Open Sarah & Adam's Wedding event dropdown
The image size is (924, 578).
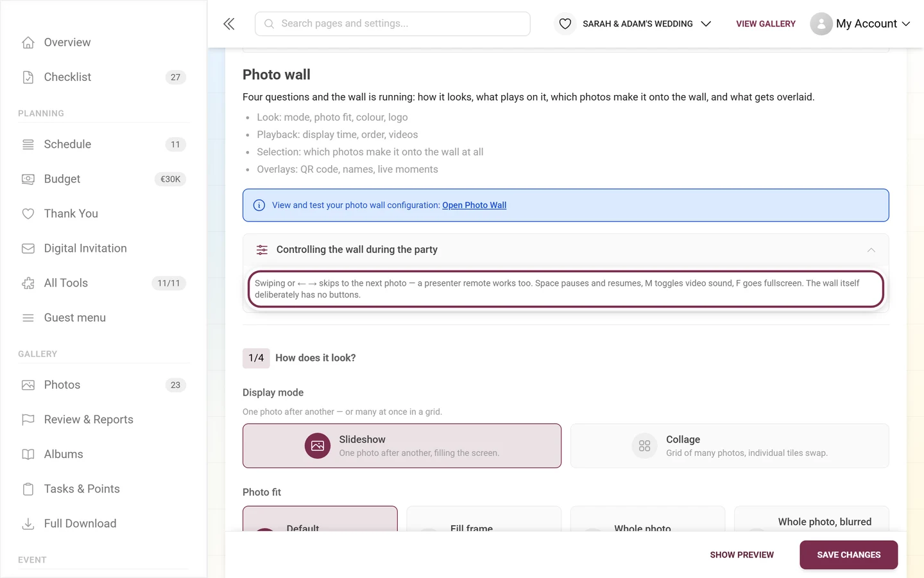(634, 24)
